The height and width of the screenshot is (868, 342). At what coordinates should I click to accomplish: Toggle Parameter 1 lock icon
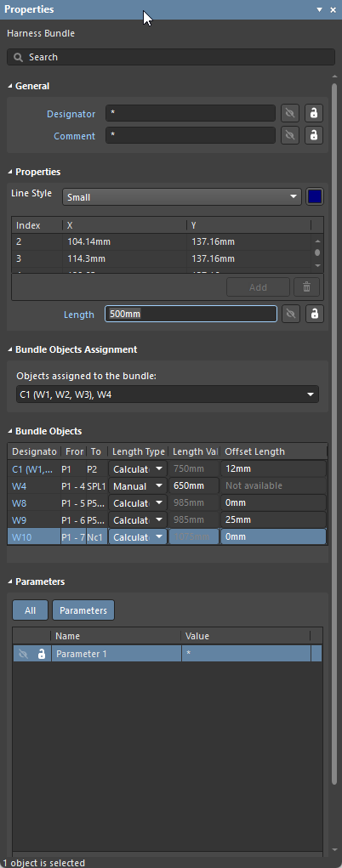click(x=41, y=654)
